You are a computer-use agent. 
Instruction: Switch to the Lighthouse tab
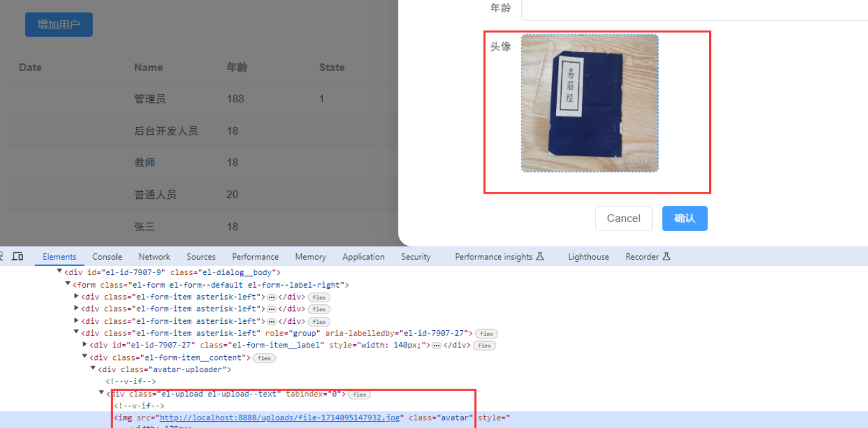[588, 257]
